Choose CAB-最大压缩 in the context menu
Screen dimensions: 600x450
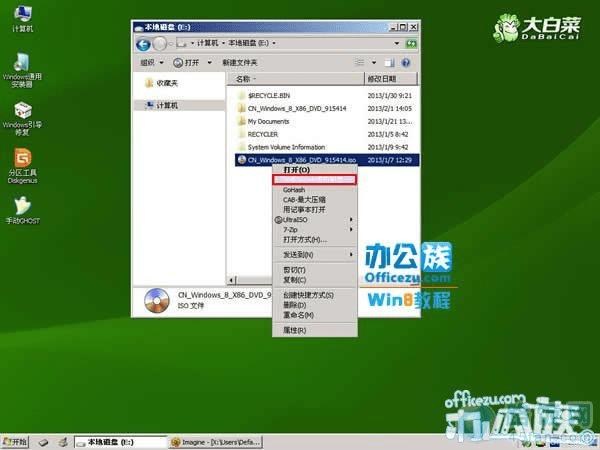click(x=315, y=200)
